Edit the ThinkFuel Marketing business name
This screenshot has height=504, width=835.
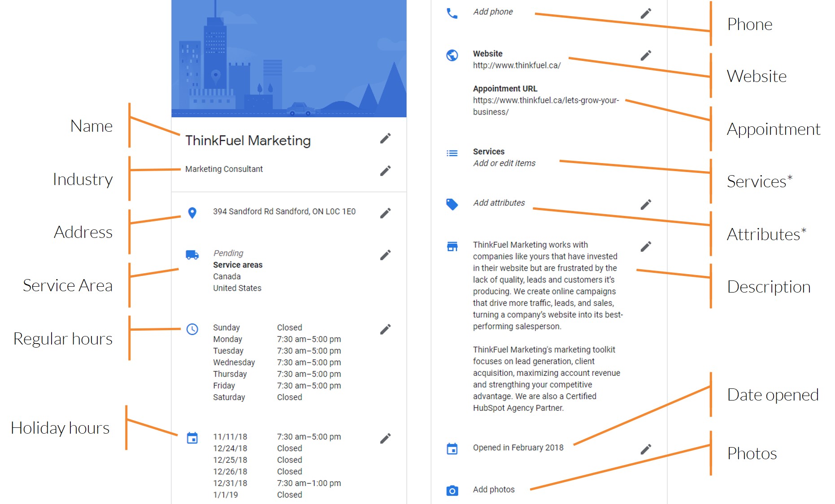click(385, 138)
